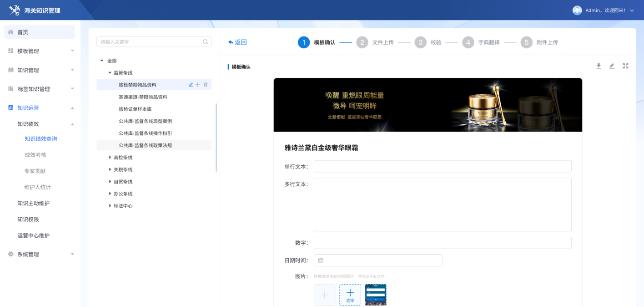Collapse the 监管条线 tree node
Image resolution: width=644 pixels, height=307 pixels.
[110, 73]
